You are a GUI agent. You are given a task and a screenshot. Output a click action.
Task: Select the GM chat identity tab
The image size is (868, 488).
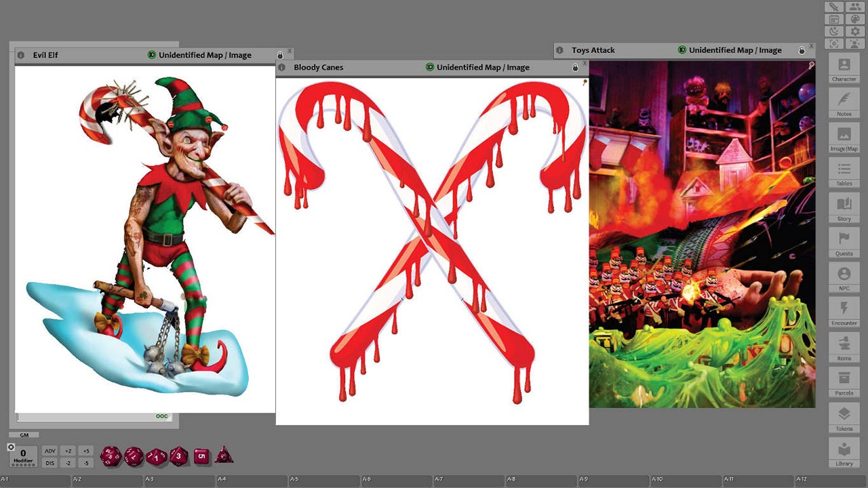pyautogui.click(x=24, y=435)
